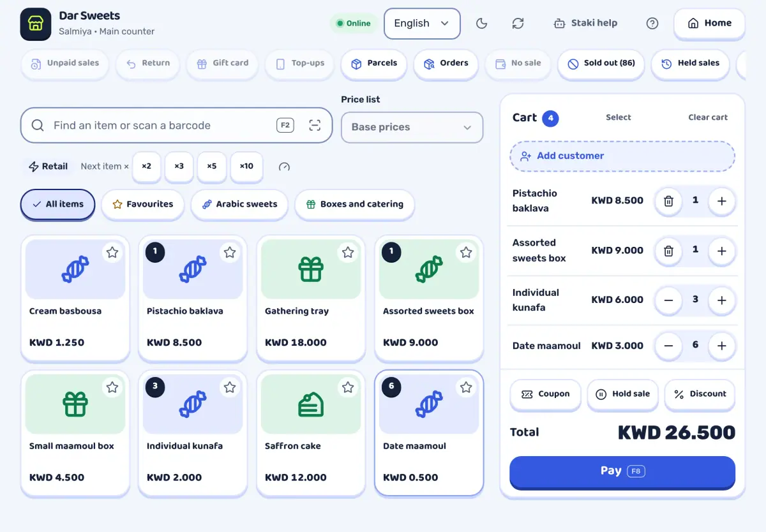Image resolution: width=766 pixels, height=532 pixels.
Task: Remove Pistachio baklava with trash icon
Action: tap(668, 201)
